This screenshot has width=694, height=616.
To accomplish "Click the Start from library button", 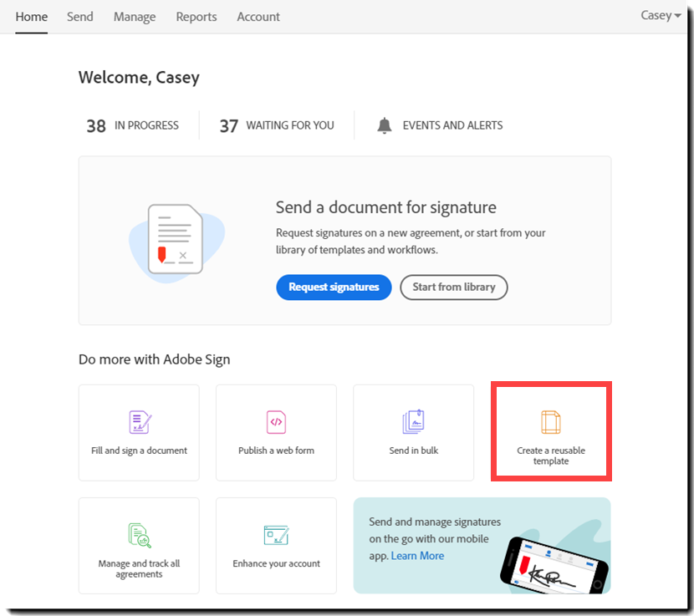I will (x=453, y=287).
